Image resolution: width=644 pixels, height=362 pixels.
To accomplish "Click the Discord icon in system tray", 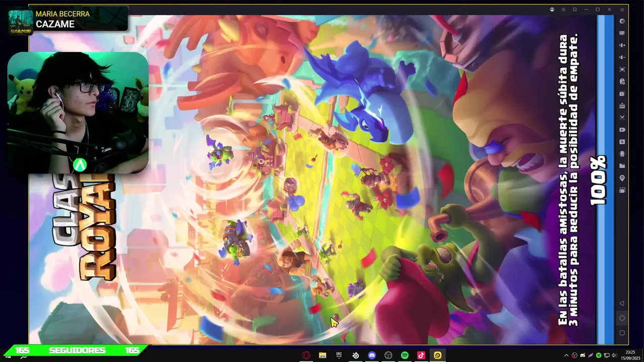I will pos(583,355).
